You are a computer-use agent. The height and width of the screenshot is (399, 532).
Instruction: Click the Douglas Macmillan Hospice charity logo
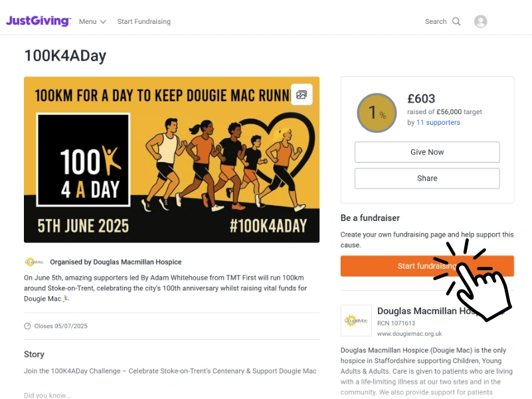tap(356, 321)
